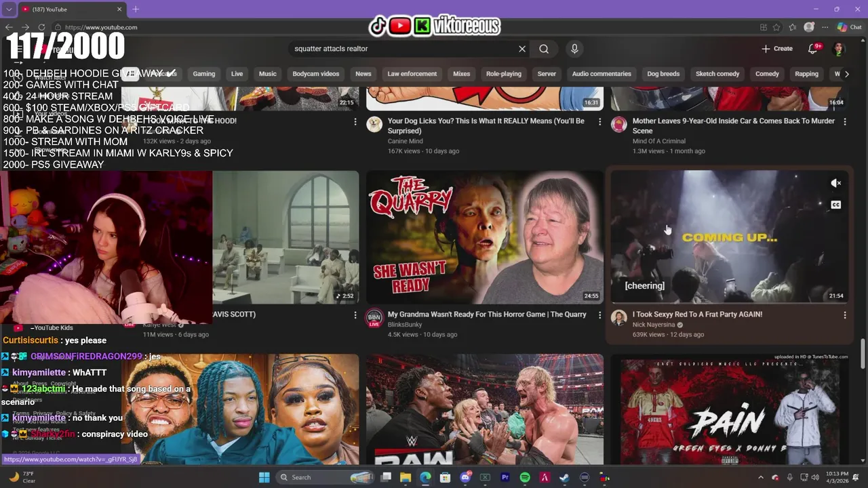The image size is (868, 488).
Task: Open the Edge favorites star-list icon
Action: (793, 27)
